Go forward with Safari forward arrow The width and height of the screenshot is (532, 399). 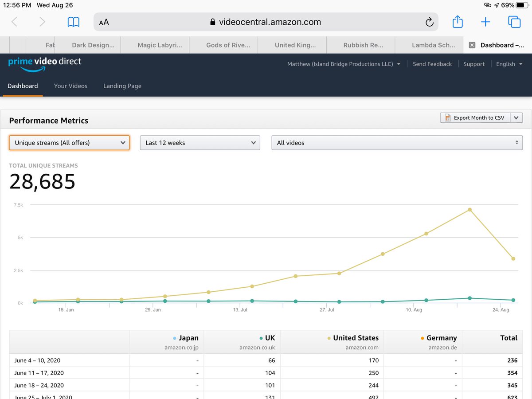[x=42, y=22]
